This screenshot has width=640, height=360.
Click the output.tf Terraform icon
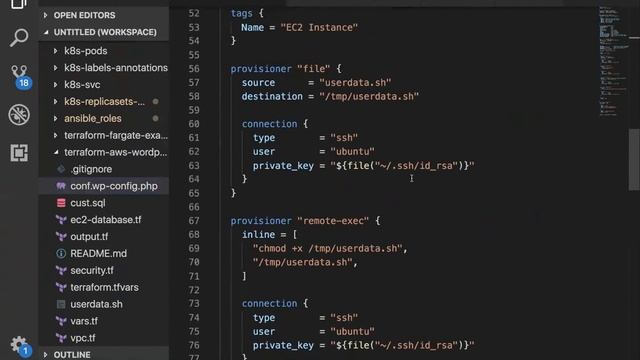pyautogui.click(x=61, y=237)
